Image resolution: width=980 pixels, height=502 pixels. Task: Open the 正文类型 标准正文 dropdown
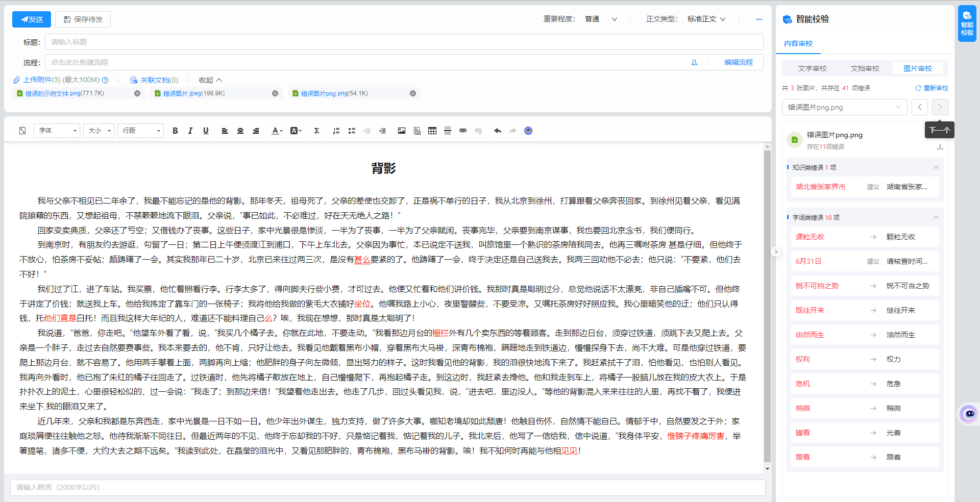[x=706, y=19]
